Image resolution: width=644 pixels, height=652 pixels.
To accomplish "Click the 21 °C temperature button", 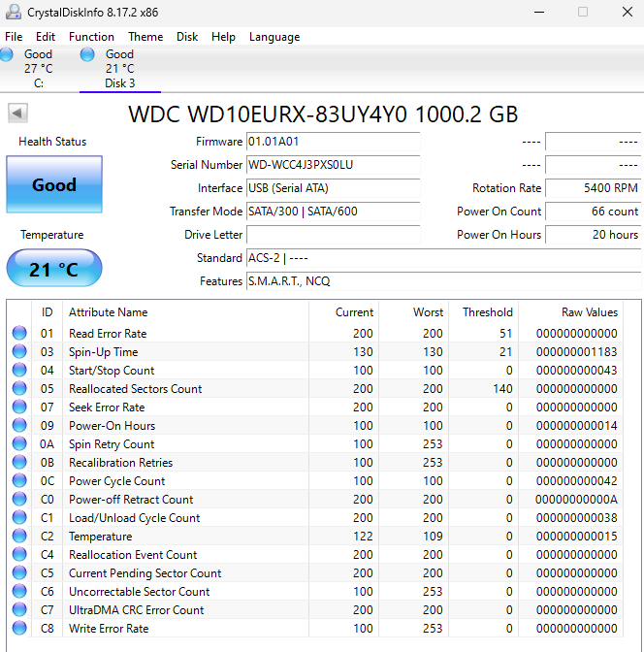I will point(54,268).
